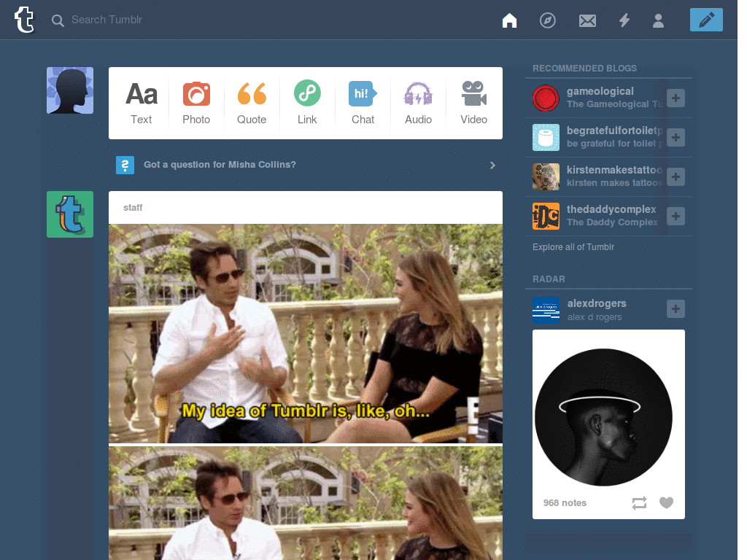Open the kirstenmakestattoos avatar
747x560 pixels.
coord(546,177)
